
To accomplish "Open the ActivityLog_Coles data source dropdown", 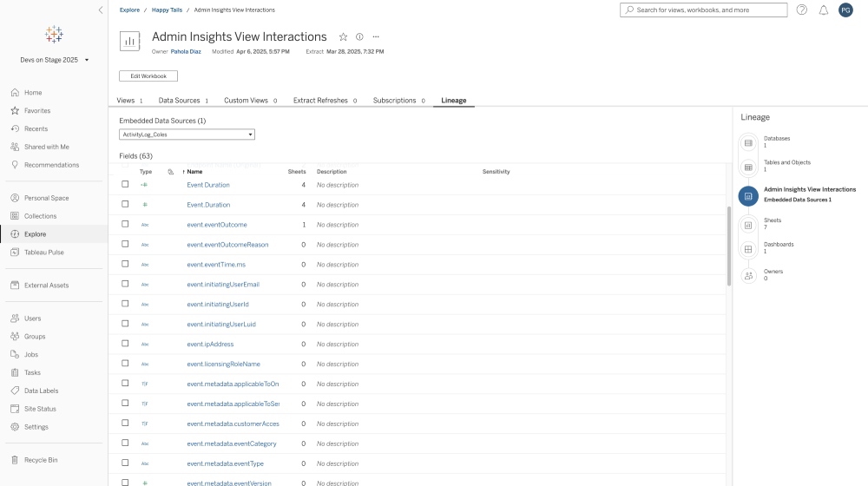I will [x=187, y=135].
